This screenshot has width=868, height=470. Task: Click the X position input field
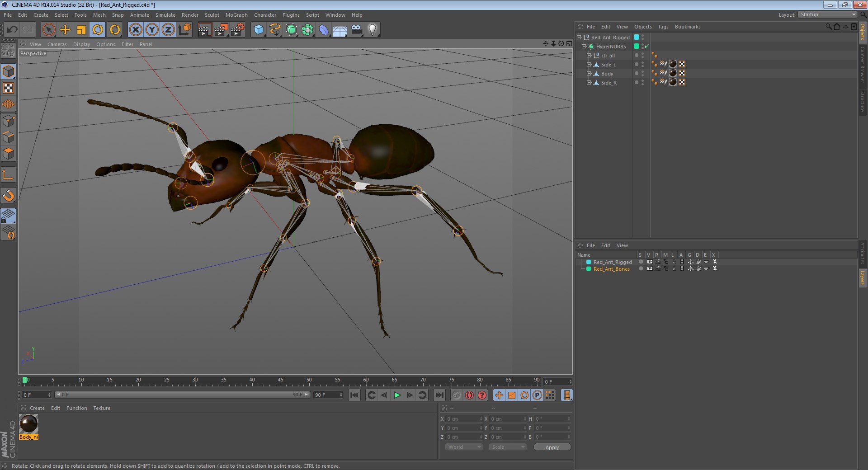click(x=464, y=419)
